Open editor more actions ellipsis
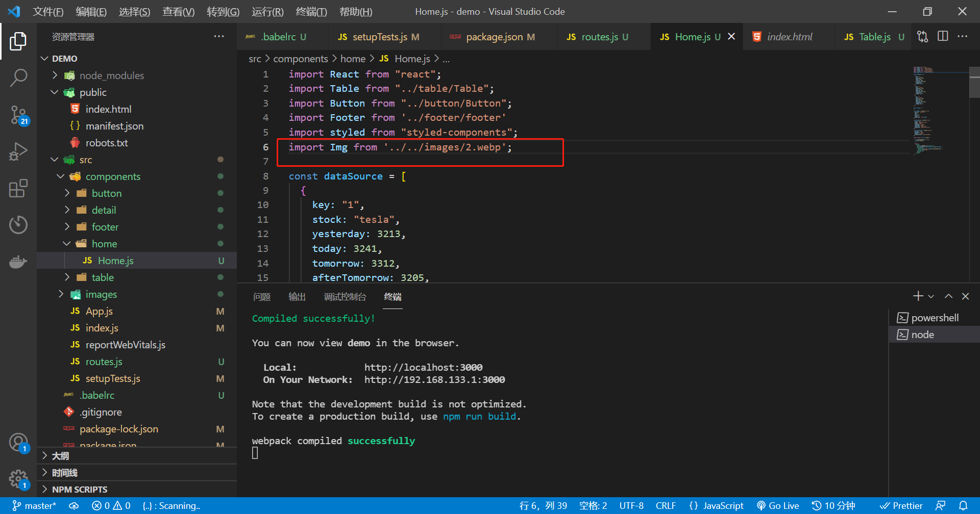 coord(962,37)
